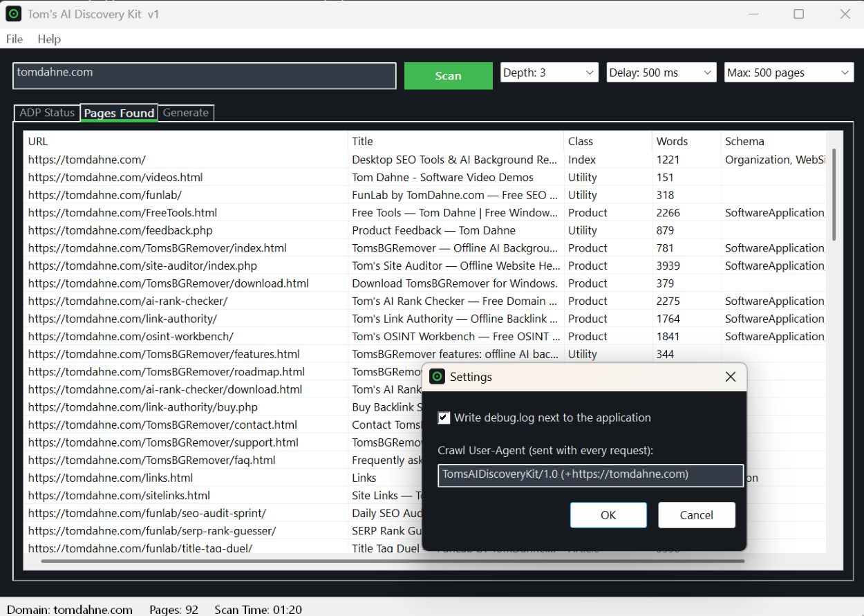
Task: Select row https://tomdahne.com/funlab/
Action: 105,195
